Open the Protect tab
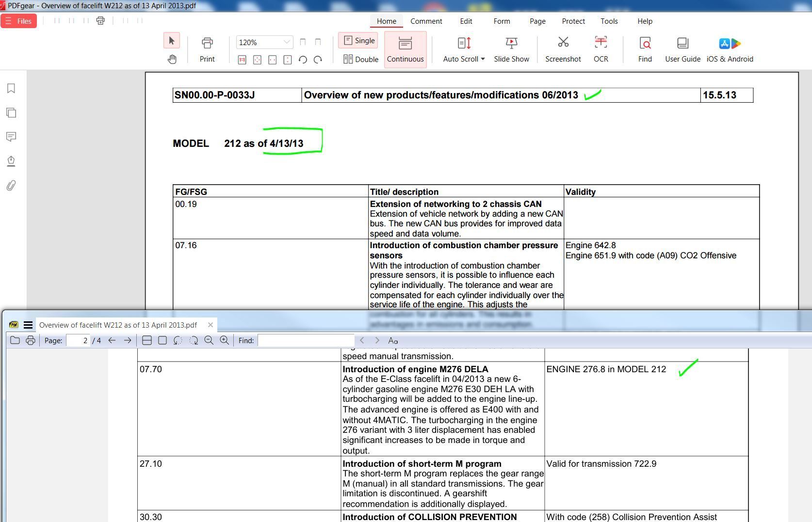Image resolution: width=812 pixels, height=522 pixels. pyautogui.click(x=573, y=21)
